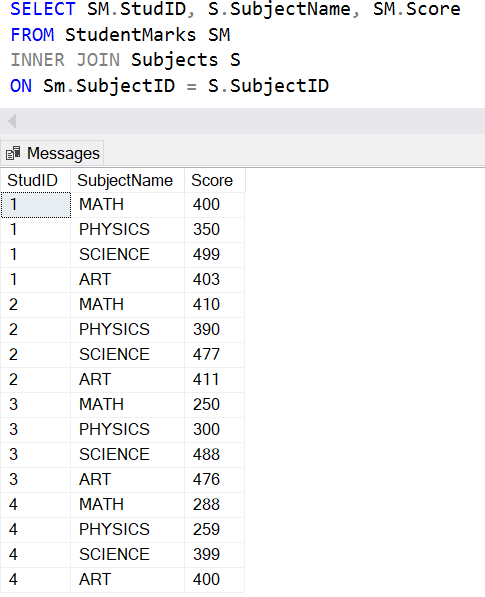Click Subjects table name in the query
This screenshot has width=485, height=597.
point(175,60)
